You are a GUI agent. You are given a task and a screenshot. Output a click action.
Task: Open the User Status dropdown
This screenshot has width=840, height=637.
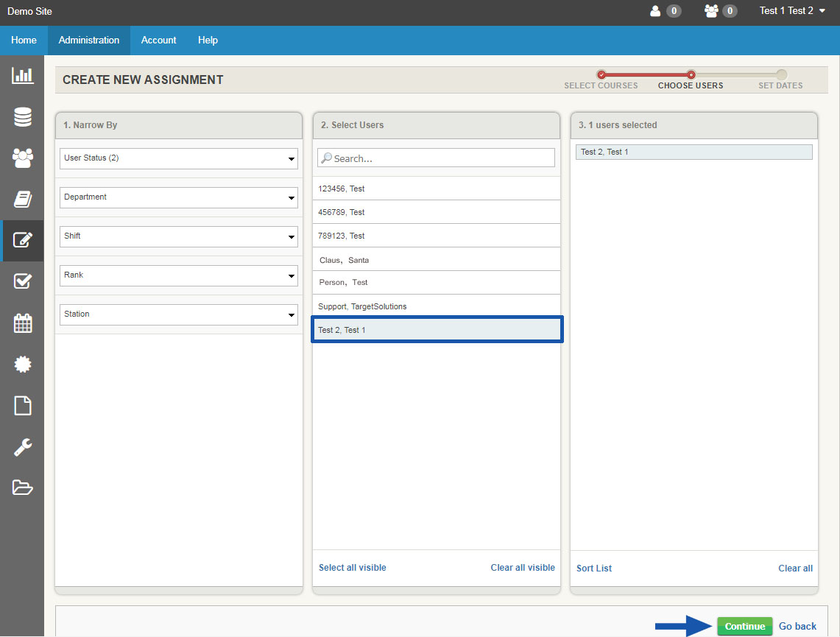178,158
